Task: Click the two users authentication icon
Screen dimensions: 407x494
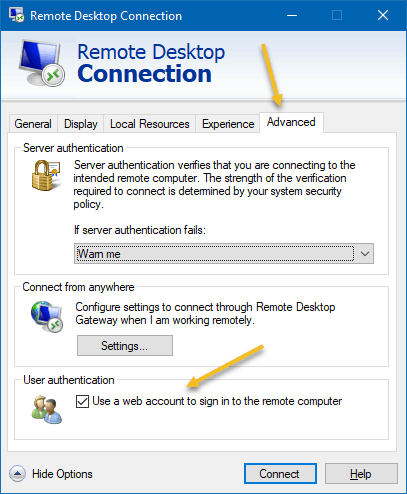Action: tap(47, 409)
